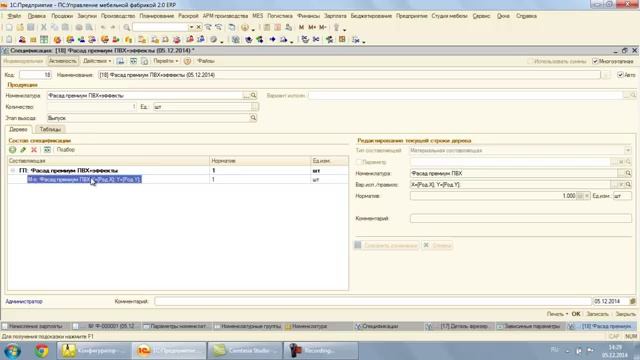The height and width of the screenshot is (360, 640).
Task: Click the Наименование input field
Action: coord(349,75)
